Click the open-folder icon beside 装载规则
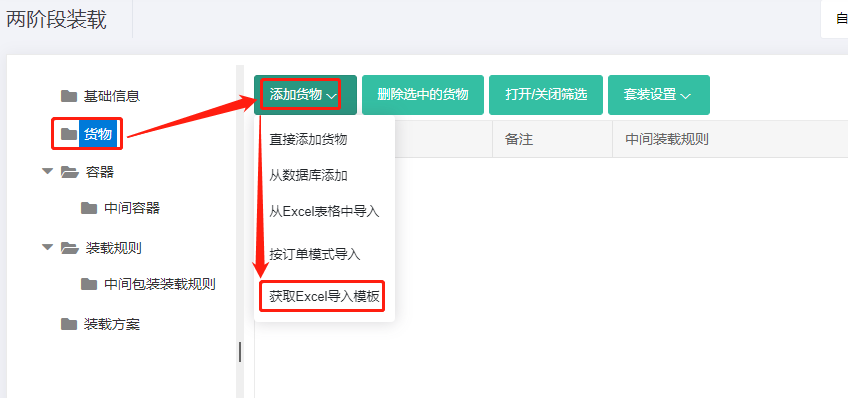The width and height of the screenshot is (848, 398). [x=69, y=248]
